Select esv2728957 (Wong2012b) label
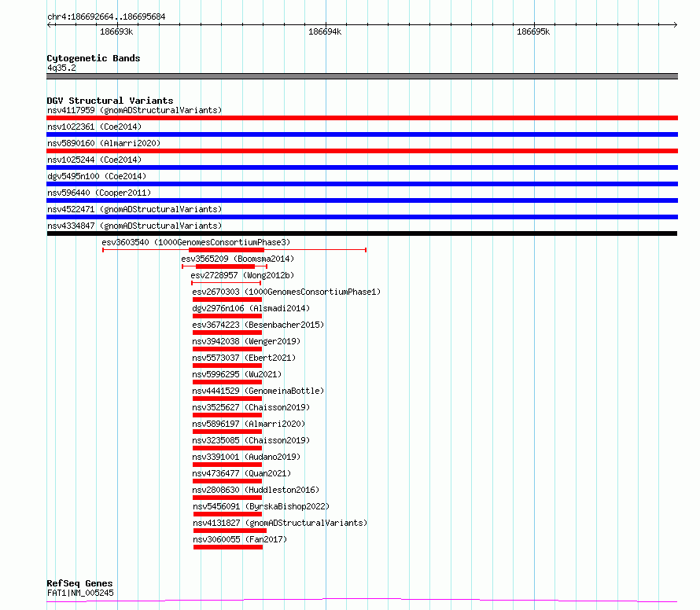 (242, 275)
